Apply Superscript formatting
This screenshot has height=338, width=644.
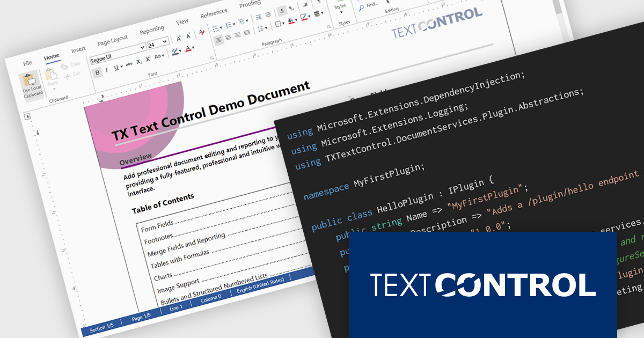[x=148, y=59]
